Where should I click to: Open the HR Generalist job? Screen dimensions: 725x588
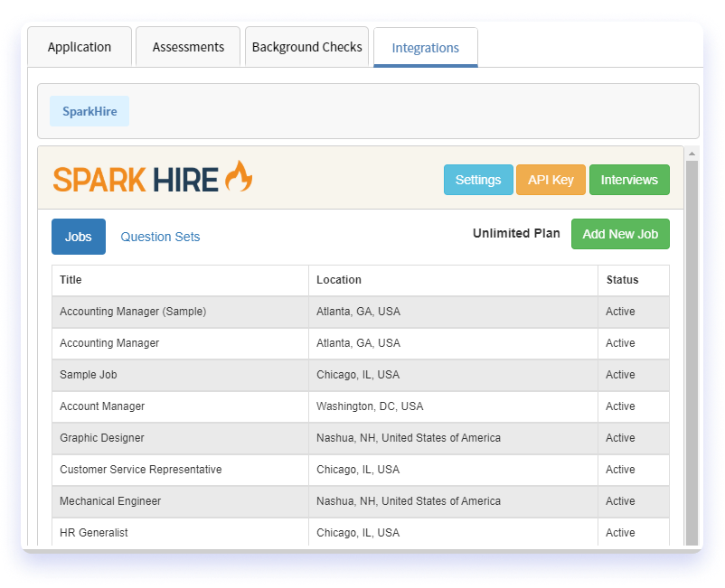pyautogui.click(x=94, y=533)
